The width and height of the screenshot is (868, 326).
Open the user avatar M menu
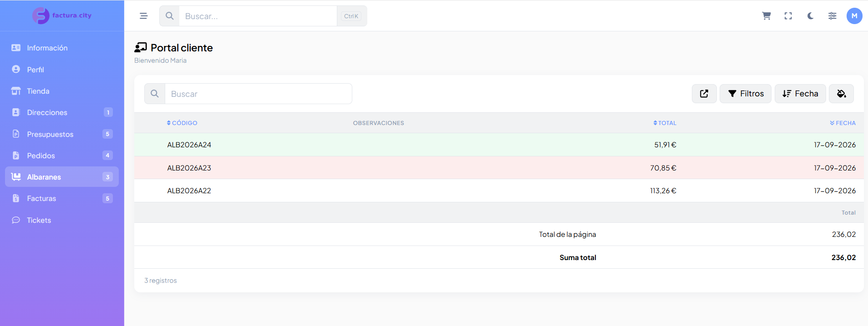click(854, 16)
